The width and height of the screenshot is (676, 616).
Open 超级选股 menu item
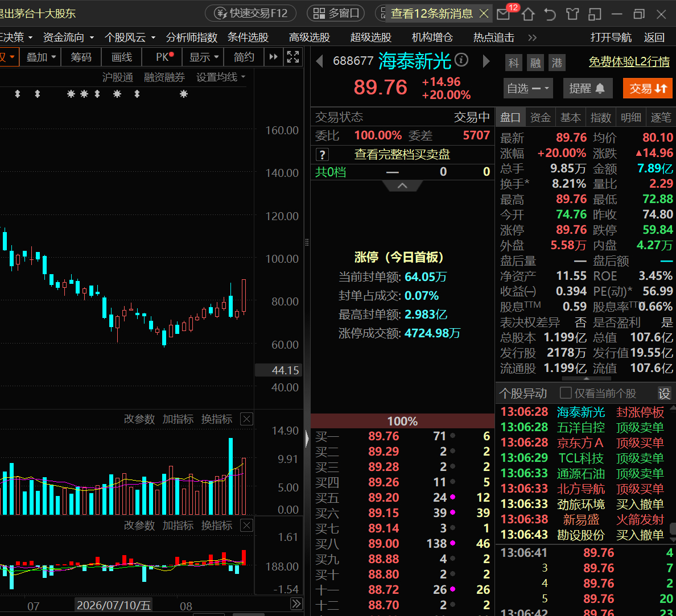[371, 38]
